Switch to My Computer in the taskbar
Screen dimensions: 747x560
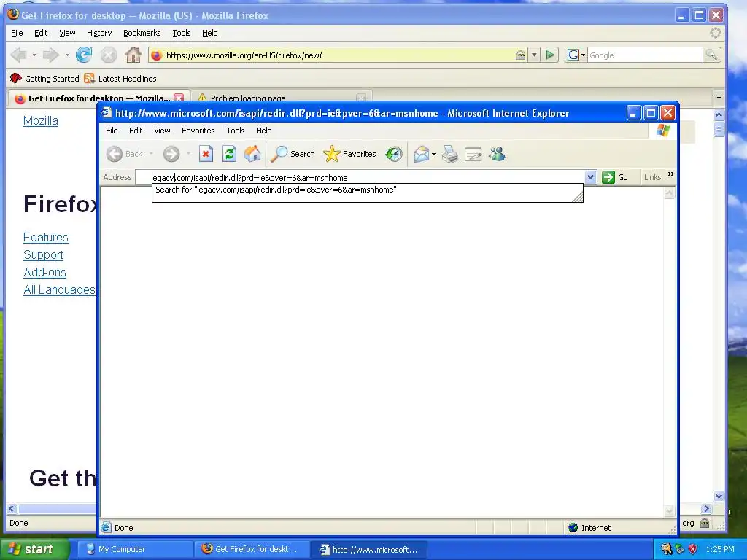pos(135,549)
